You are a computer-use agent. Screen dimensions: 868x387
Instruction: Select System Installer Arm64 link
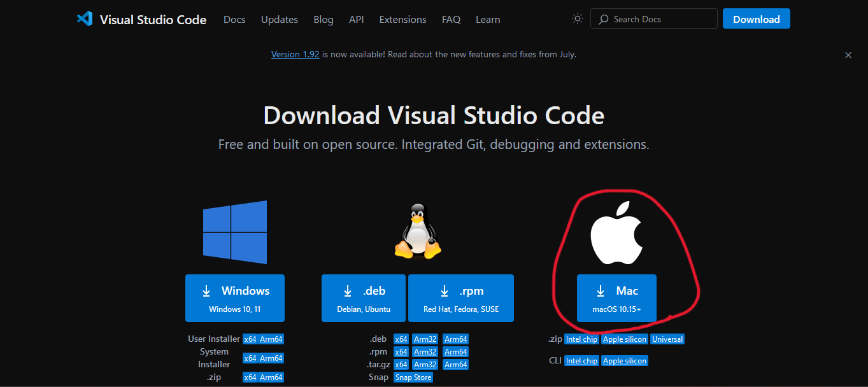271,358
